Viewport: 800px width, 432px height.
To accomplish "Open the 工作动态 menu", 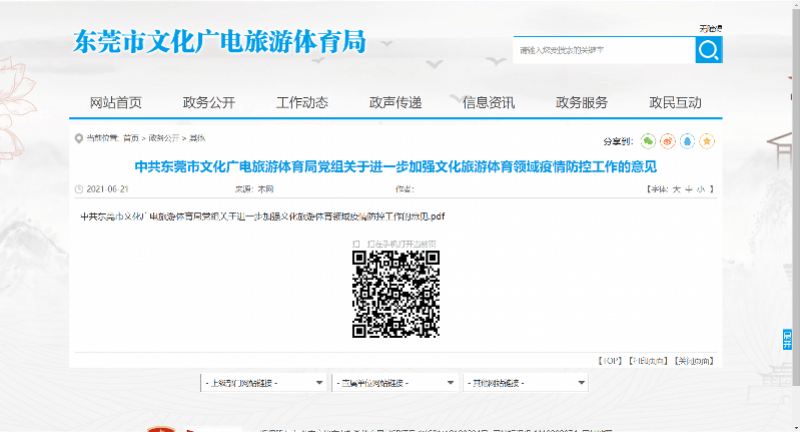I will [302, 103].
